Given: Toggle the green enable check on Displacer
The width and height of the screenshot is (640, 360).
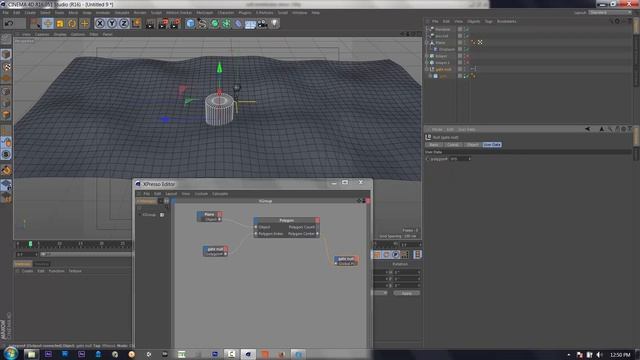Looking at the screenshot, I should click(x=467, y=49).
